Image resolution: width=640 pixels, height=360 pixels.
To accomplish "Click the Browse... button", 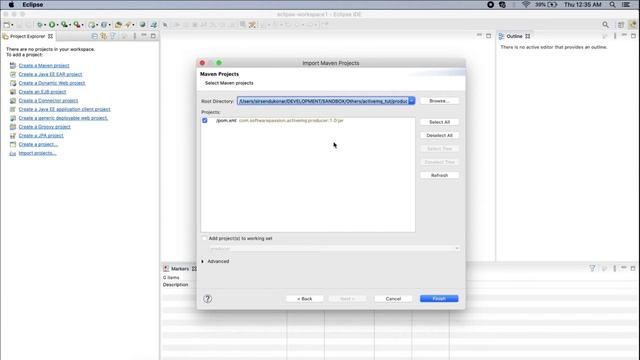I will tap(439, 101).
